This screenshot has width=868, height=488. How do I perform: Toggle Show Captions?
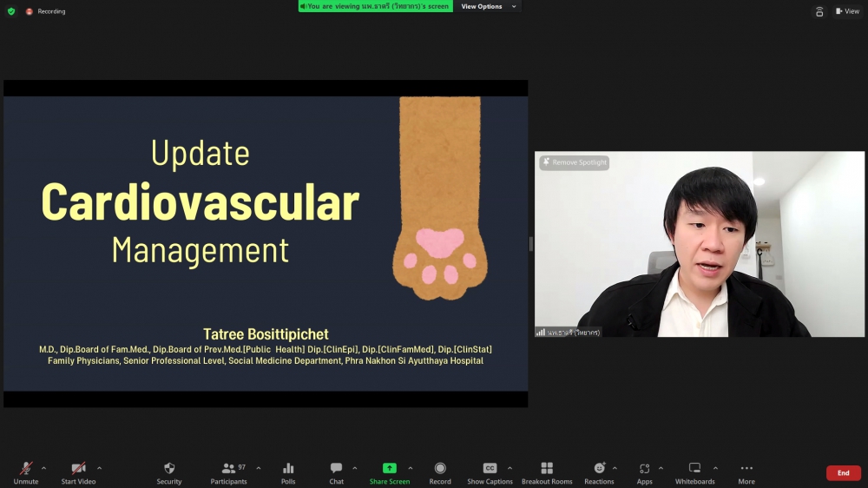pos(490,469)
